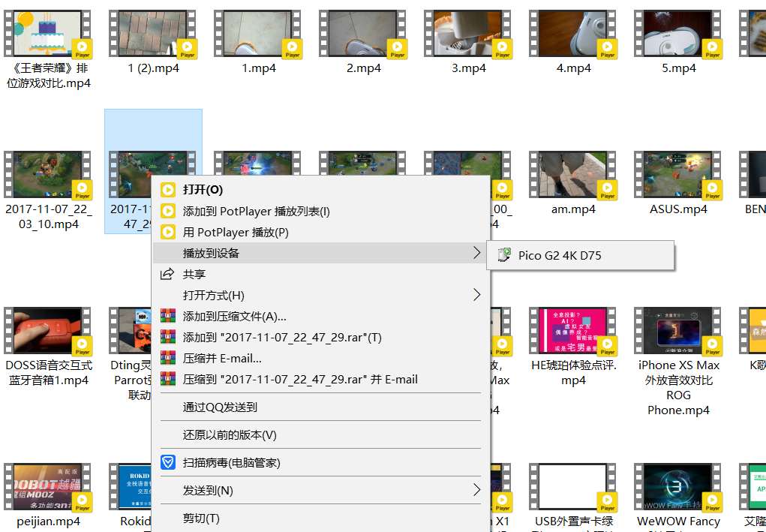The image size is (766, 532).
Task: Click the 《王者荣耀》排位游戏对比.mp4 file
Action: (x=48, y=34)
